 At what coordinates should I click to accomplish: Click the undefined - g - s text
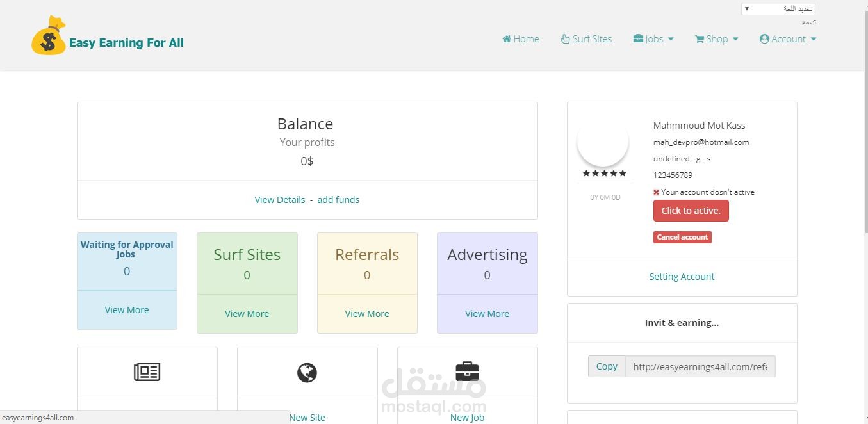click(682, 159)
